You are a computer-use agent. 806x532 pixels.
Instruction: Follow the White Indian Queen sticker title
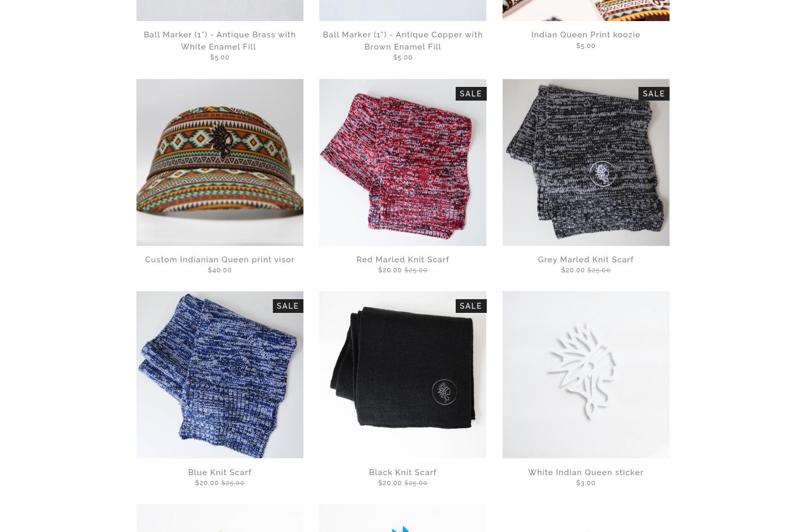(586, 472)
